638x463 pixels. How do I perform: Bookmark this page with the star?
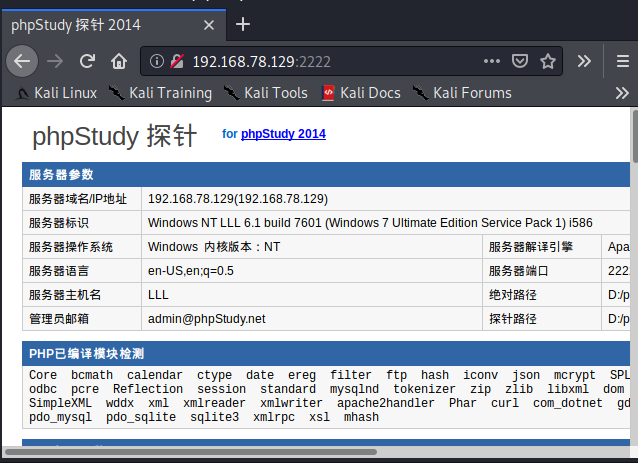pyautogui.click(x=548, y=61)
